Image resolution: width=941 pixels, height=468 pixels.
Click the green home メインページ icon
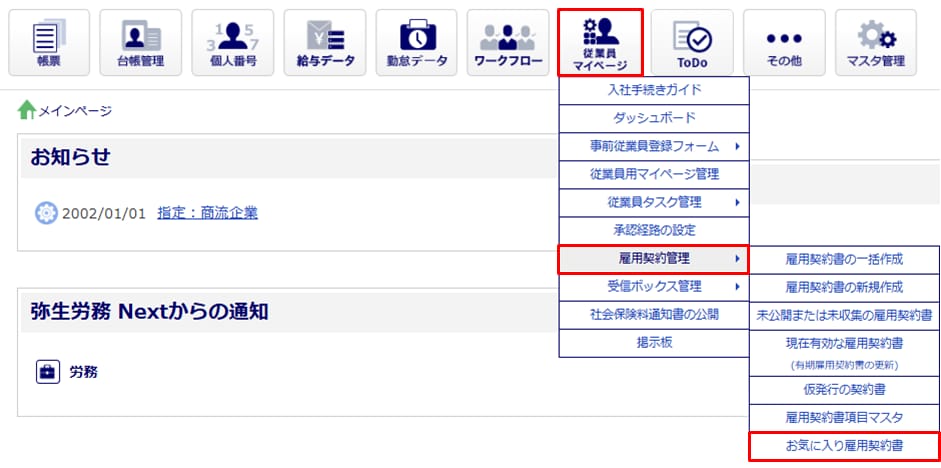coord(27,111)
